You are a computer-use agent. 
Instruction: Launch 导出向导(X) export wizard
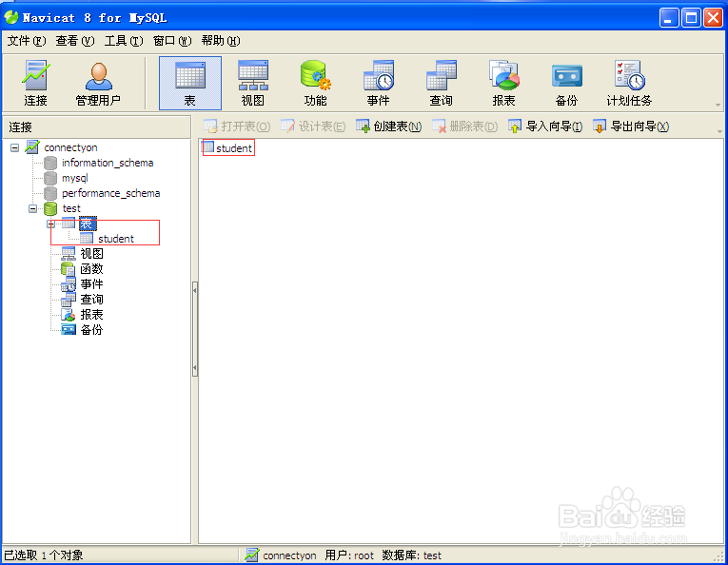[631, 127]
